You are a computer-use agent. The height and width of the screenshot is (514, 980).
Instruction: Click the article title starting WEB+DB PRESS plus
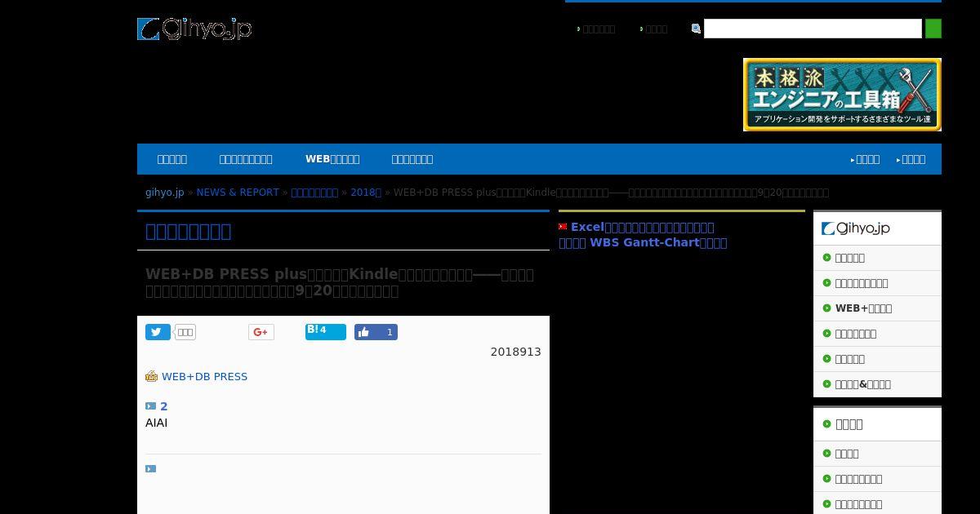point(340,282)
